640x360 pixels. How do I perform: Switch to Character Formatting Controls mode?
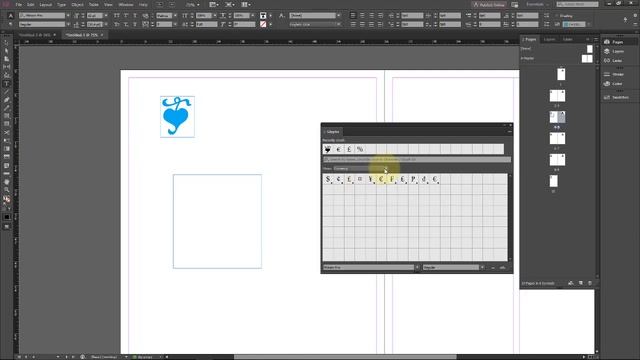tap(11, 16)
